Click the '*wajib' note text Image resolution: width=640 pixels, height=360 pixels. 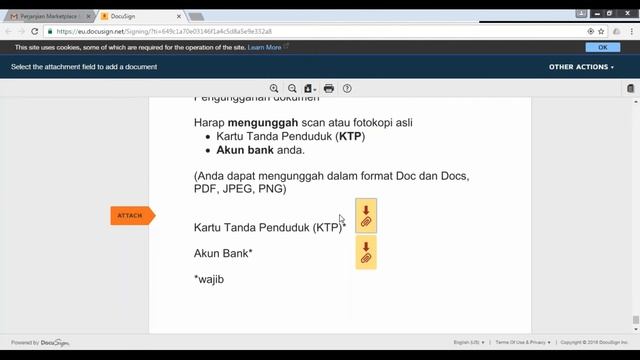[x=209, y=280]
